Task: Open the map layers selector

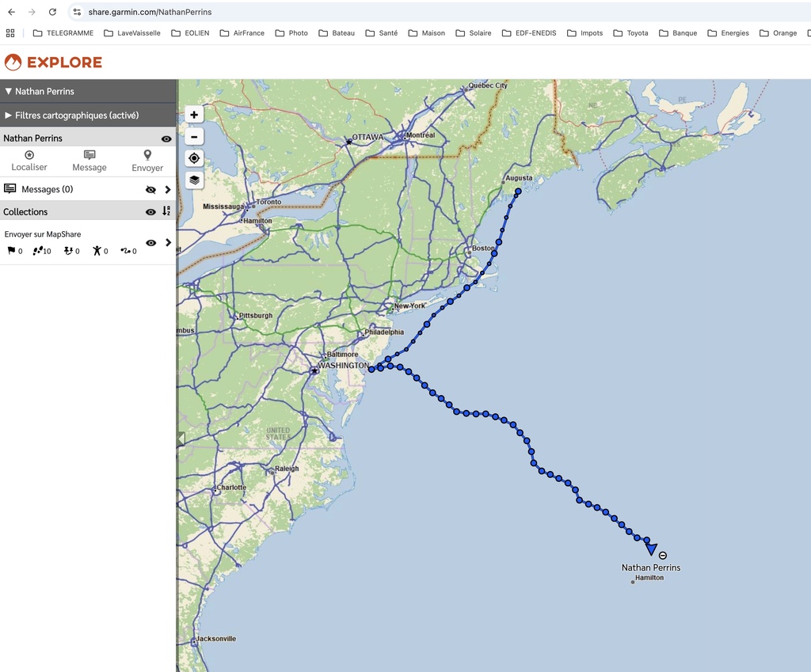Action: tap(194, 180)
